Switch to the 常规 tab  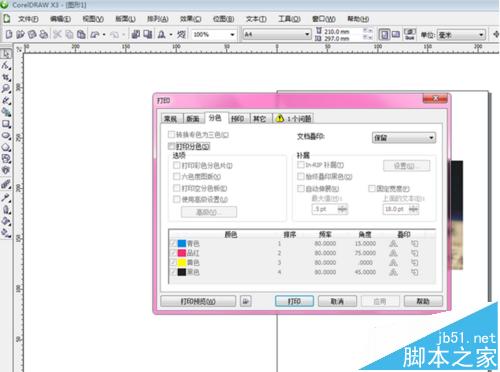[171, 119]
